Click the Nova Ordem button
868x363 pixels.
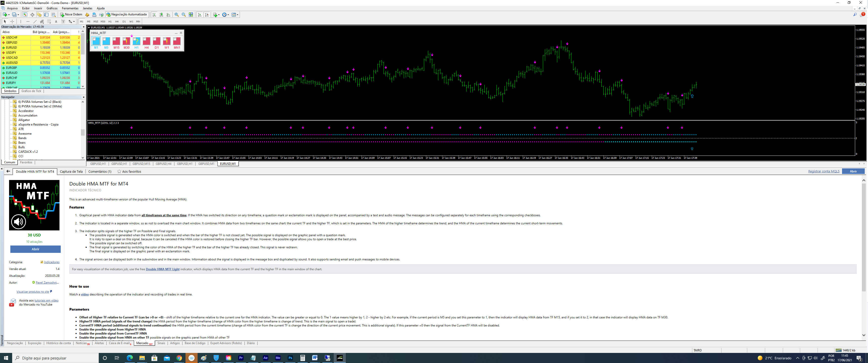click(71, 14)
